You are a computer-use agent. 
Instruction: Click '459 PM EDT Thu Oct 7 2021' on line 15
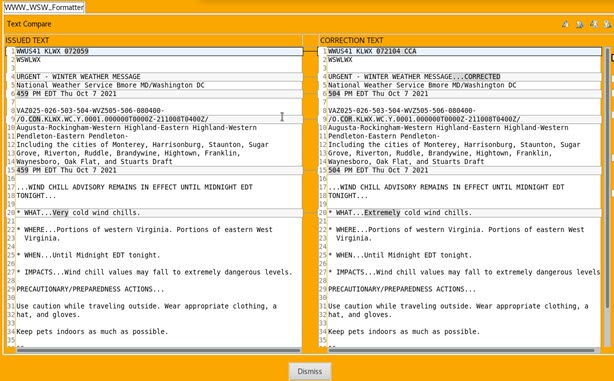click(x=67, y=170)
